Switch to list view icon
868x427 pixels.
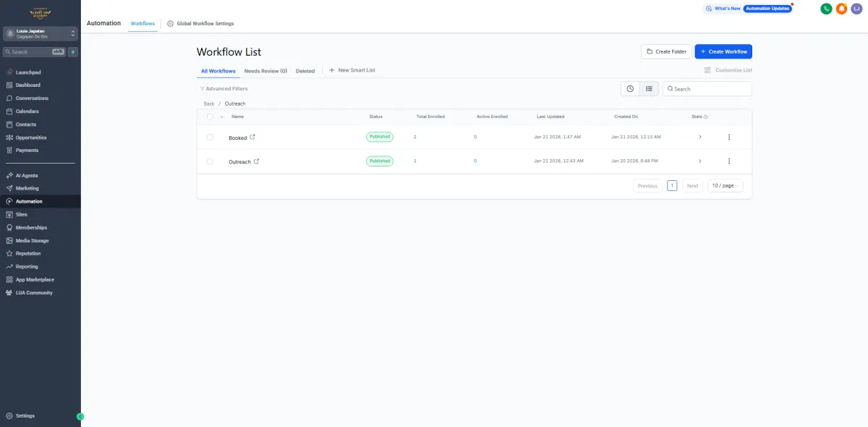coord(649,88)
